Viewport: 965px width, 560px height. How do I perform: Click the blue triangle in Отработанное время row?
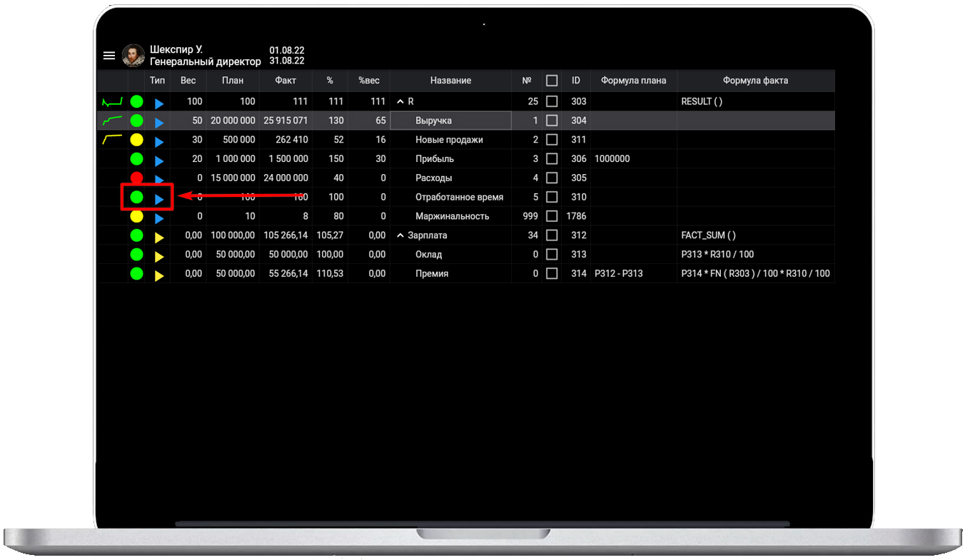coord(159,198)
